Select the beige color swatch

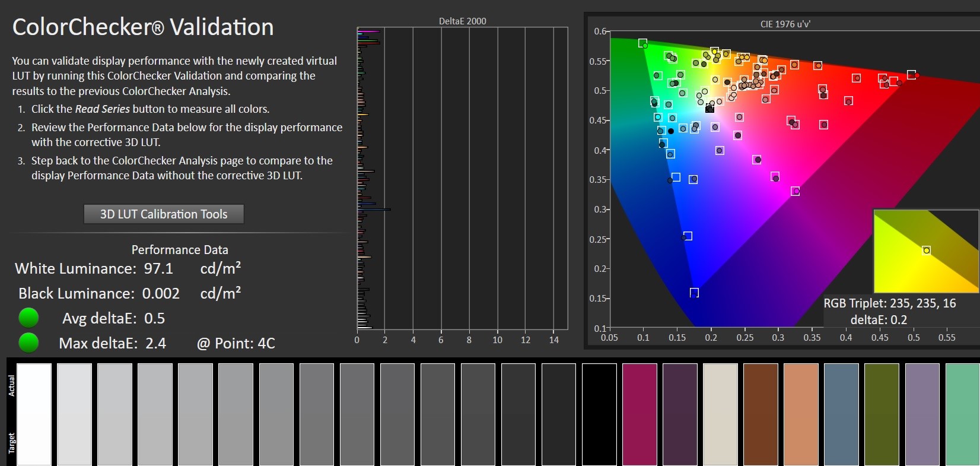pos(720,414)
